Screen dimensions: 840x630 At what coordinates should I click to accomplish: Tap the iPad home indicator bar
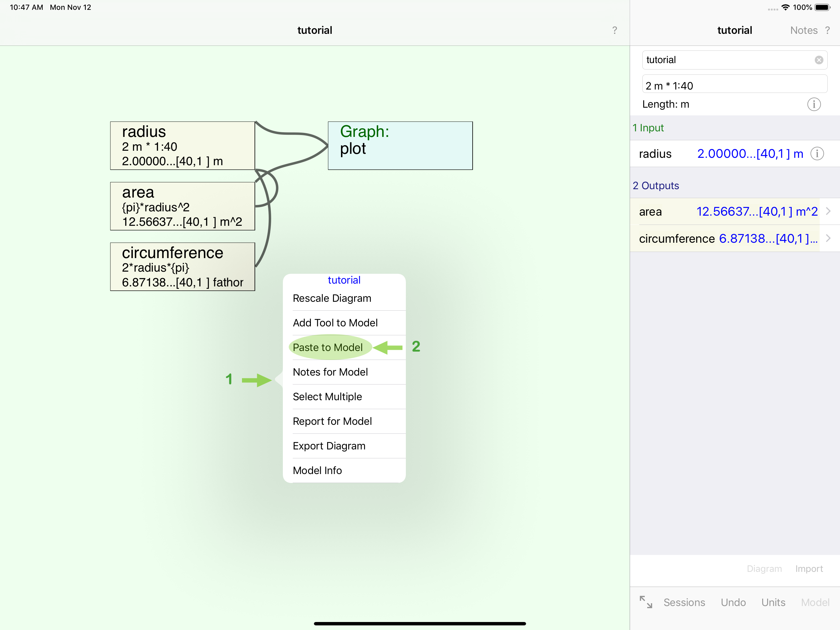point(420,623)
